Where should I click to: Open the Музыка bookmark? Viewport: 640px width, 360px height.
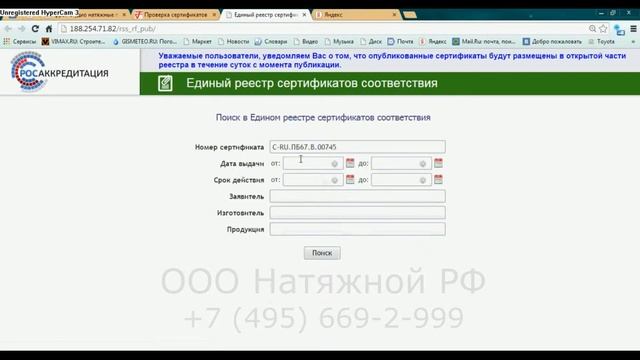(x=339, y=41)
